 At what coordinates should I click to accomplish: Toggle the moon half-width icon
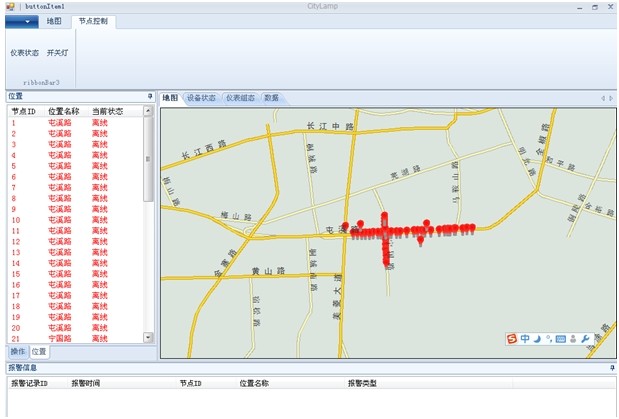coord(537,340)
